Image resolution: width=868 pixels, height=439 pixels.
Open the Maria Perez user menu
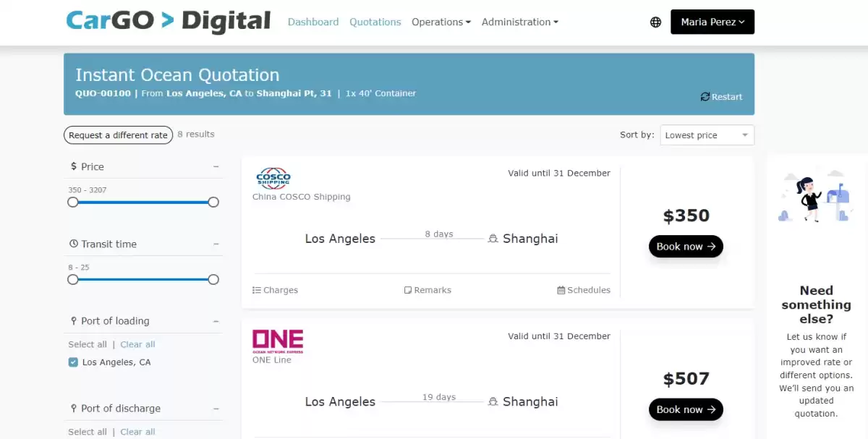tap(712, 22)
